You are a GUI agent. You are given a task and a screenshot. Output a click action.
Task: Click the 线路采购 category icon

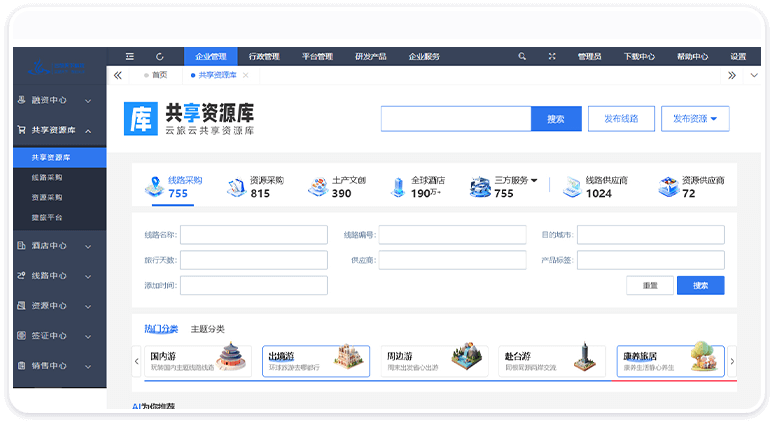pos(154,187)
